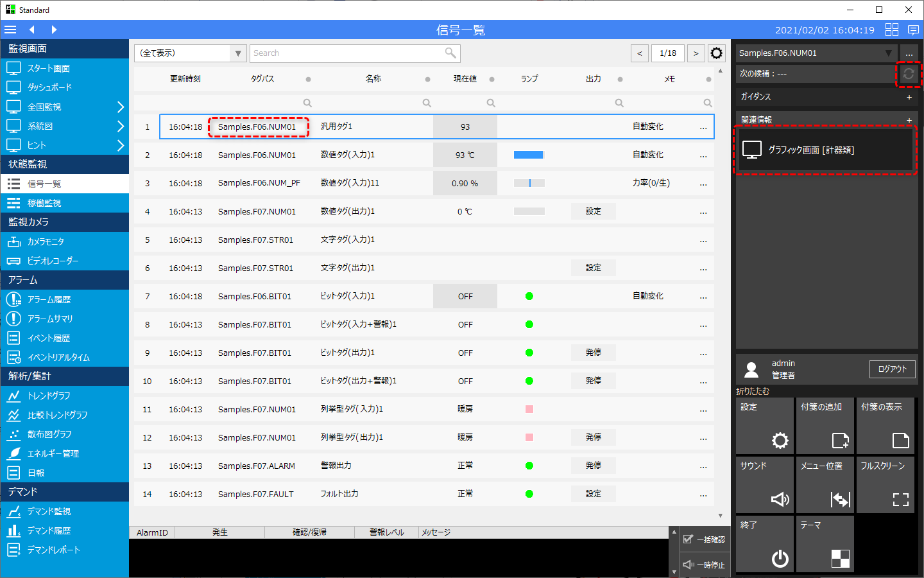The height and width of the screenshot is (578, 924).
Task: Expand the Samples.F06.NUM01 tag dropdown
Action: (888, 53)
